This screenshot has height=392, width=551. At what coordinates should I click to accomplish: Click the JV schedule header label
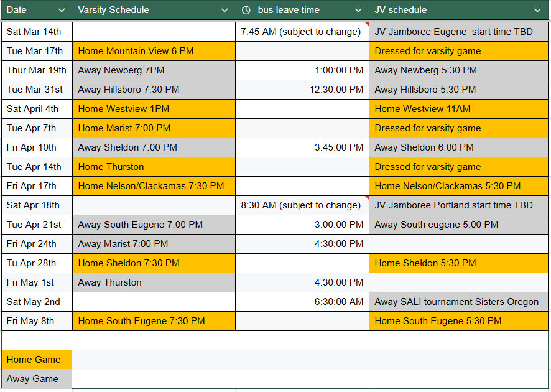click(x=401, y=10)
